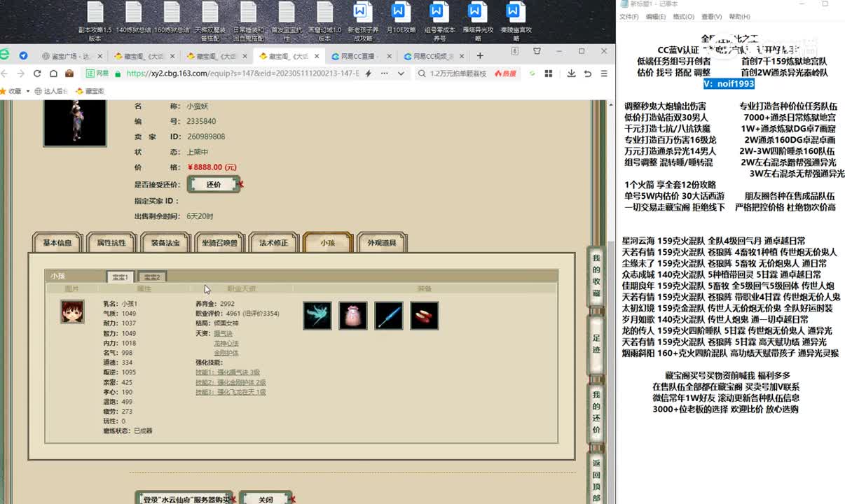Click the 还价 bargain button
This screenshot has width=845, height=504.
pos(214,185)
